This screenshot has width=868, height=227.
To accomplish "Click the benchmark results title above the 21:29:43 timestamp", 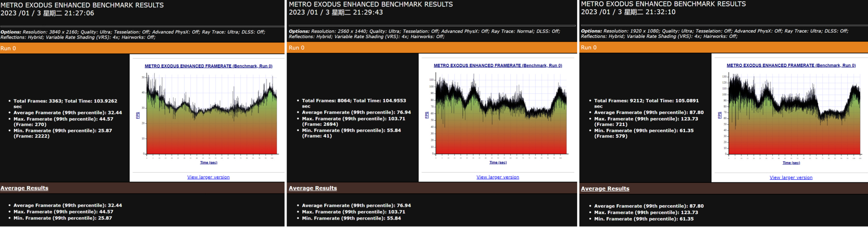I will (x=371, y=4).
